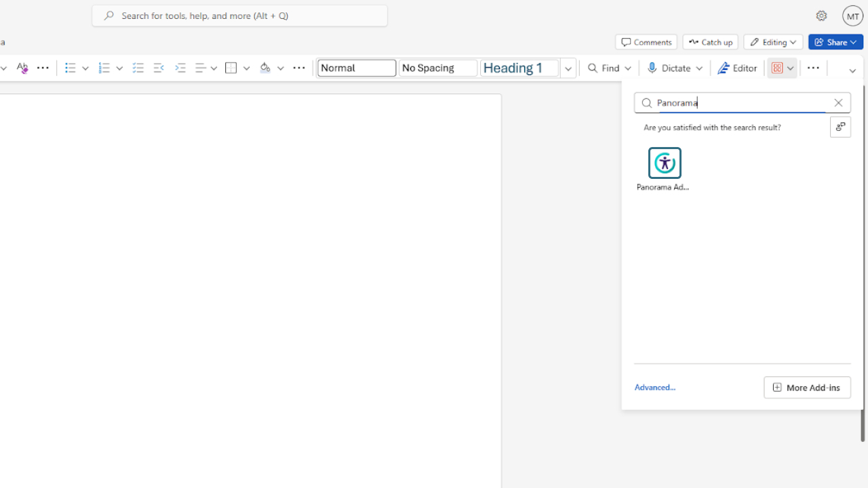Click the borders icon
The width and height of the screenshot is (868, 488).
click(231, 68)
